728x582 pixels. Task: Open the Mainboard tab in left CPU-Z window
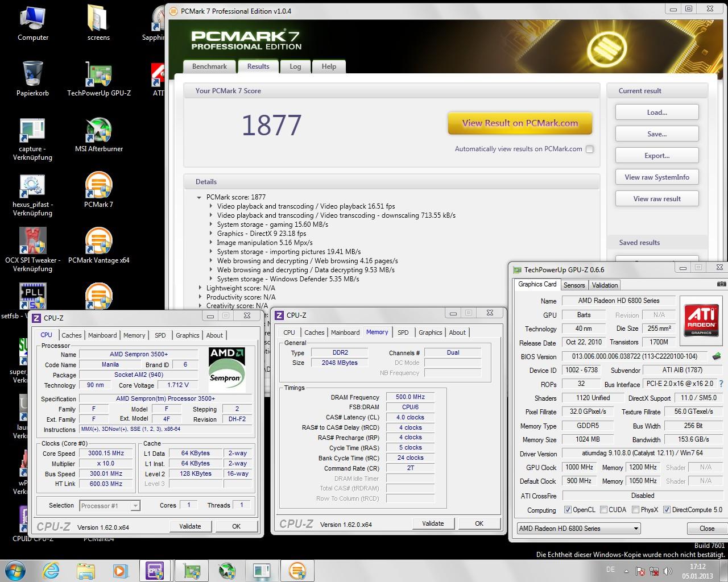pyautogui.click(x=102, y=335)
